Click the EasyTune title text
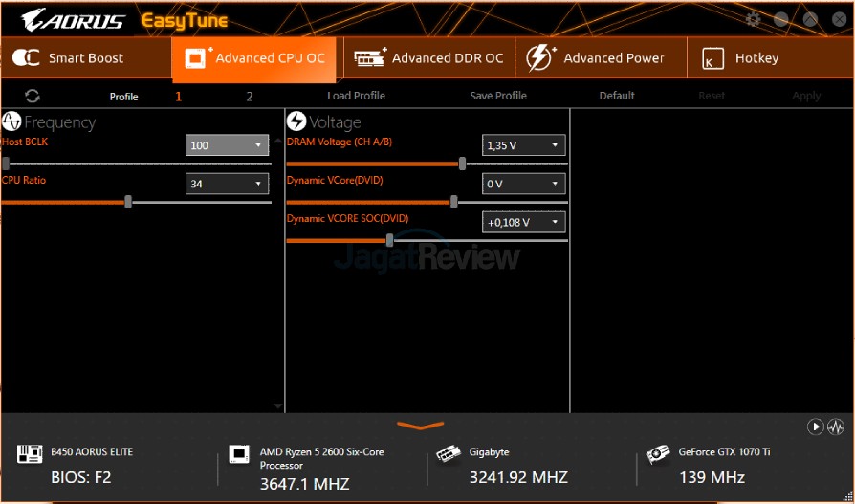The image size is (855, 504). 185,21
